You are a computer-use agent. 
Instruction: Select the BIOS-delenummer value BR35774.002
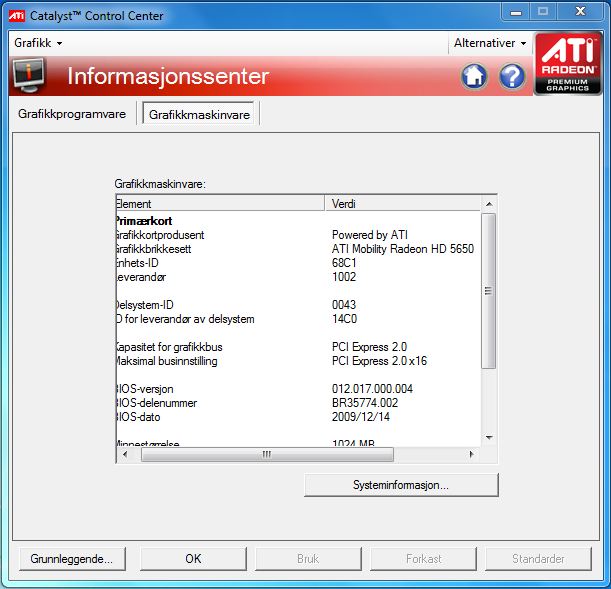[x=365, y=403]
